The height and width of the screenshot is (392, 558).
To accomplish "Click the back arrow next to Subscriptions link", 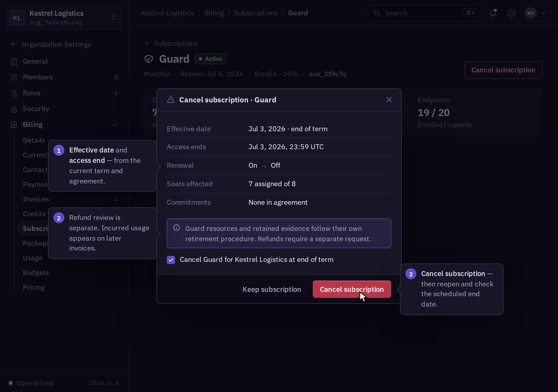I will click(147, 43).
